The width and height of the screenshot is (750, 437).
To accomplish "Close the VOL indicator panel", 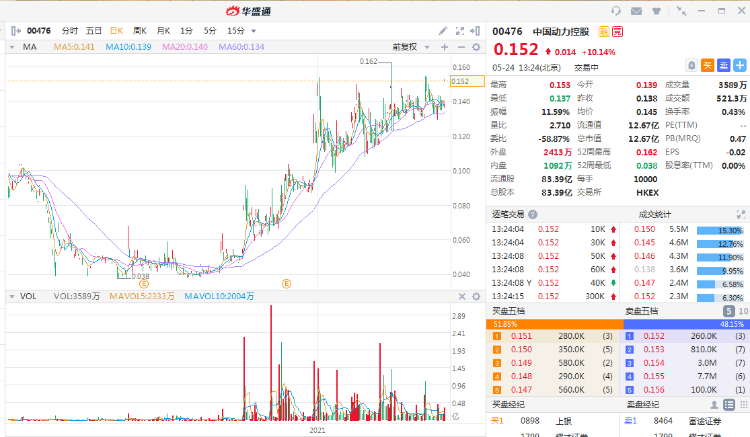I will (x=462, y=296).
